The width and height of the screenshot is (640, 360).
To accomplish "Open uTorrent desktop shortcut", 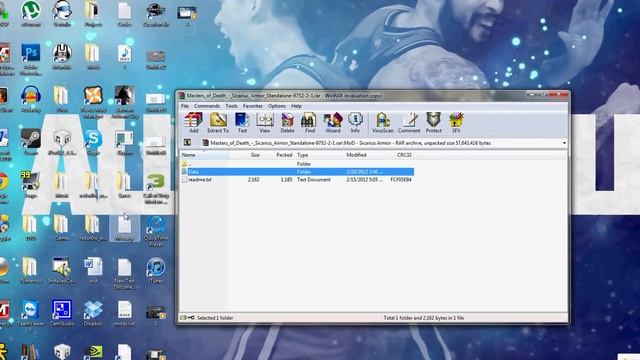I will click(31, 14).
